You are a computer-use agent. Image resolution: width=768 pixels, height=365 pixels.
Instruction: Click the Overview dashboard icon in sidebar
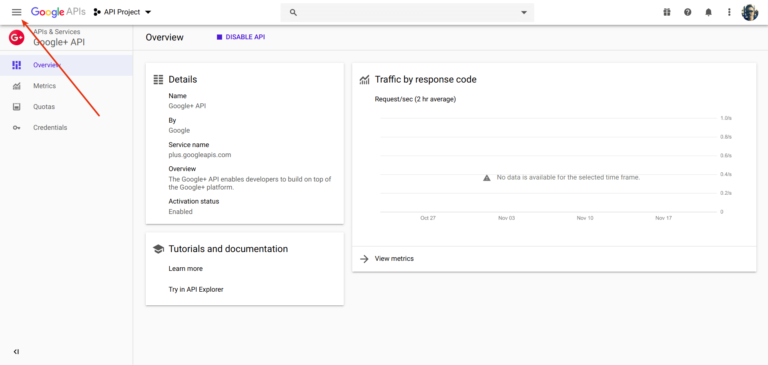tap(17, 65)
